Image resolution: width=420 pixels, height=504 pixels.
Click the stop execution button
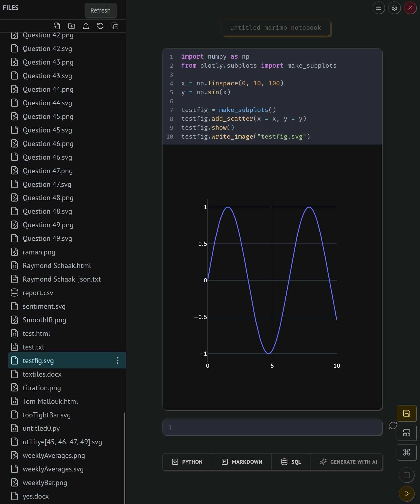pyautogui.click(x=406, y=475)
